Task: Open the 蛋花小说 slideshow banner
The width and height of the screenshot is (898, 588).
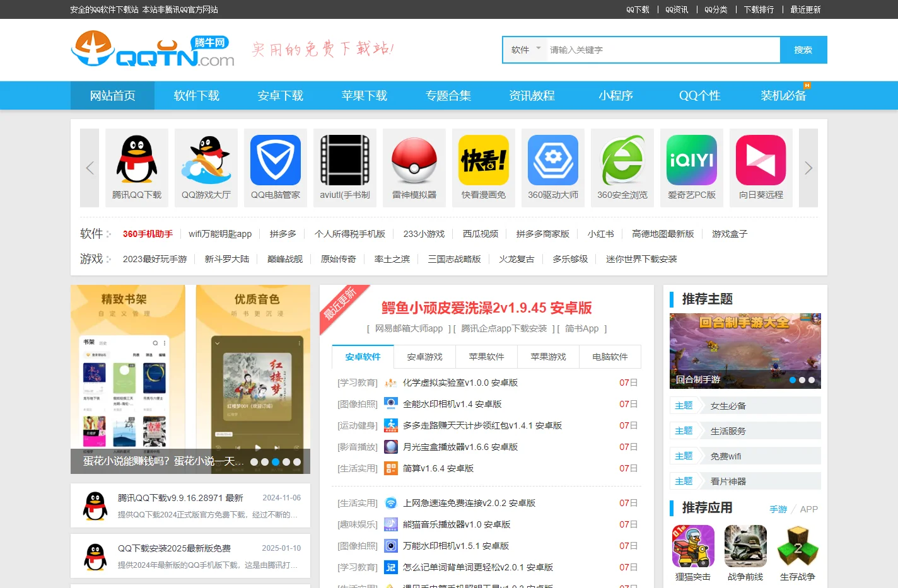Action: click(190, 379)
